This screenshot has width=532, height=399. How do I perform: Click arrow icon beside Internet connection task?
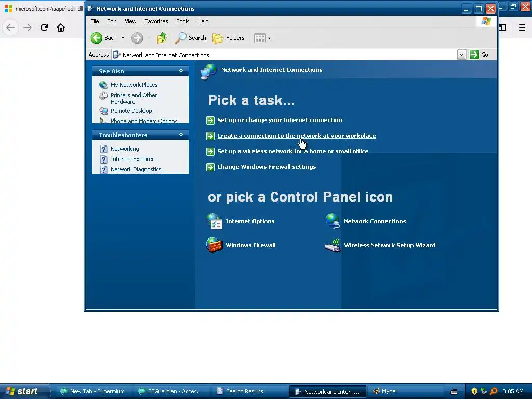210,121
